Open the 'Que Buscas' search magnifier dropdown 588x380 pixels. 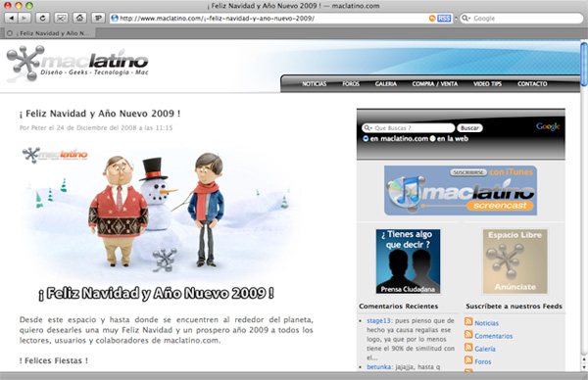pyautogui.click(x=368, y=128)
